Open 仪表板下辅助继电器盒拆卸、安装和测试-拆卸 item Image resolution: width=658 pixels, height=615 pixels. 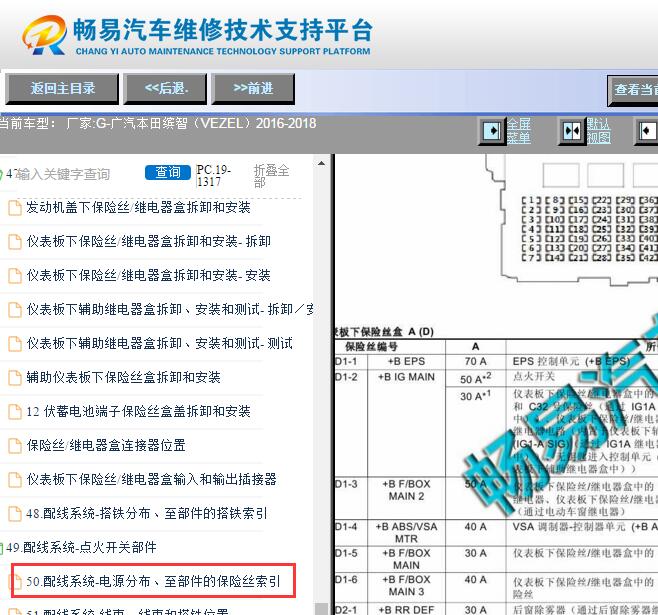pos(170,309)
